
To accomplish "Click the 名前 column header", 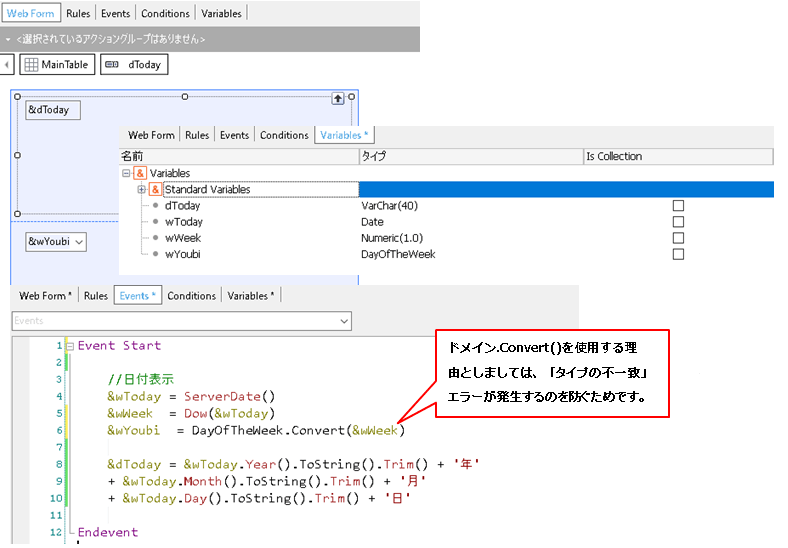I will pyautogui.click(x=239, y=156).
